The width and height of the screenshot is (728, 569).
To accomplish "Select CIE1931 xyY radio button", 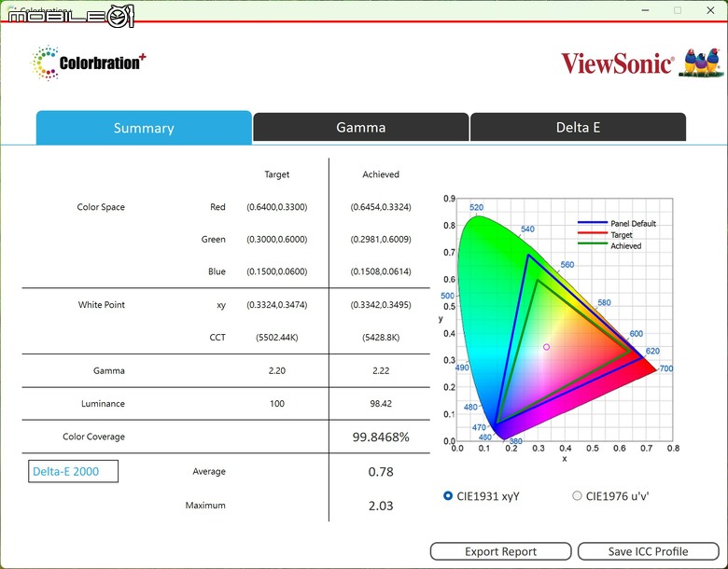I will coord(448,495).
